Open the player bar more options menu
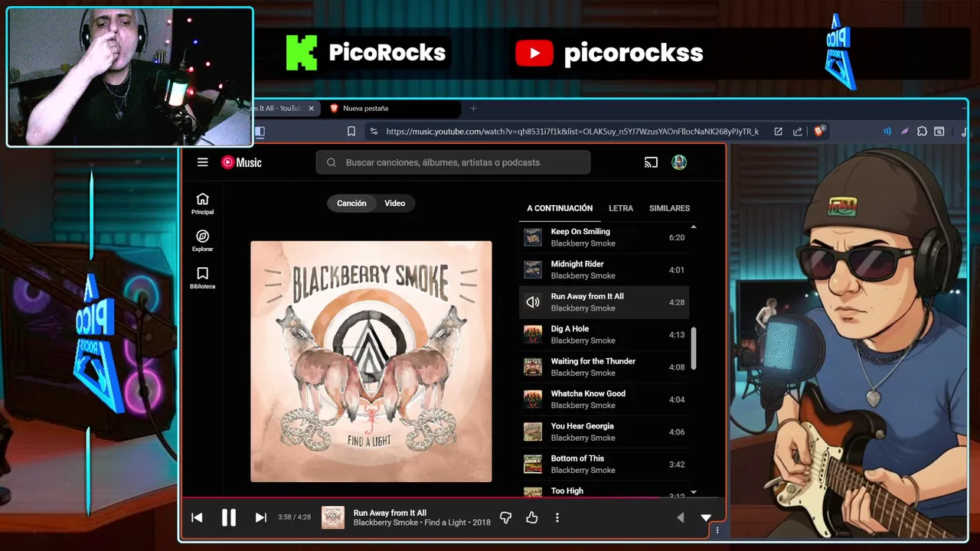This screenshot has width=980, height=551. 557,518
